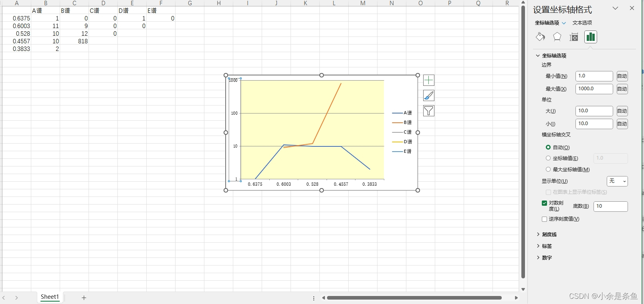
Task: Select the Sheet1 tab
Action: [x=50, y=297]
